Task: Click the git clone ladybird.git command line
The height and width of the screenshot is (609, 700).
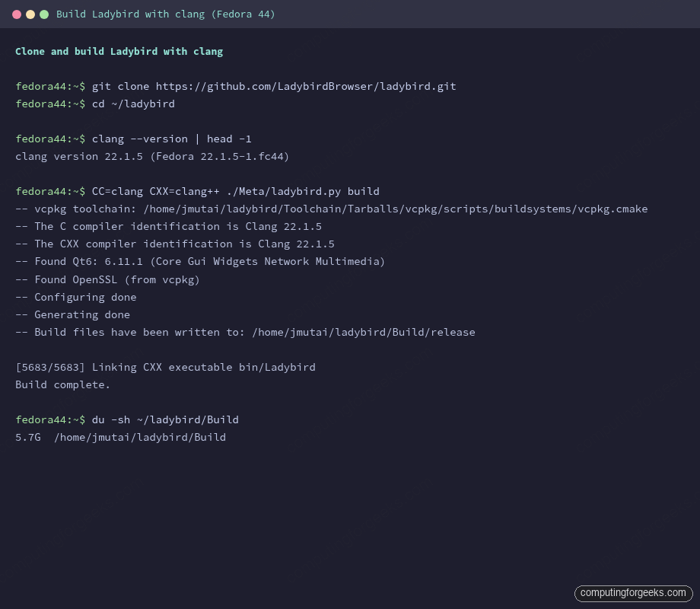Action: coord(236,86)
